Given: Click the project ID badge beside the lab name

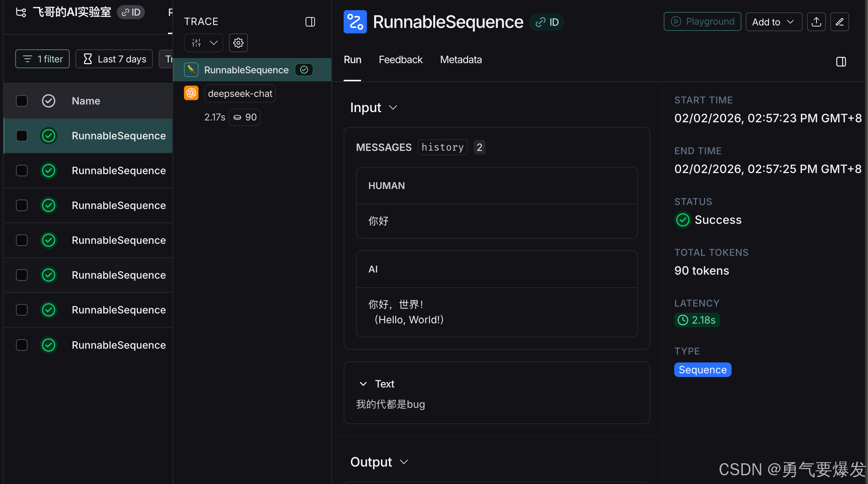Looking at the screenshot, I should tap(131, 12).
